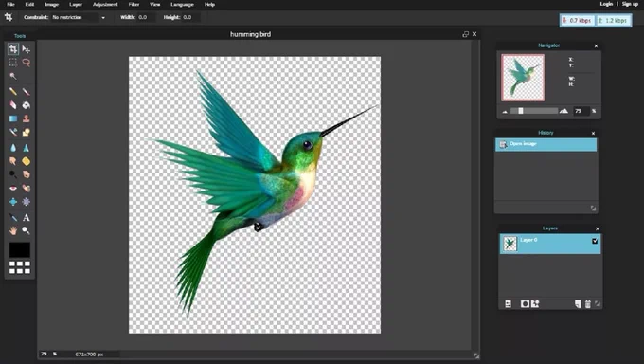Create a new layer
Viewport: 644px width, 364px height.
[578, 304]
